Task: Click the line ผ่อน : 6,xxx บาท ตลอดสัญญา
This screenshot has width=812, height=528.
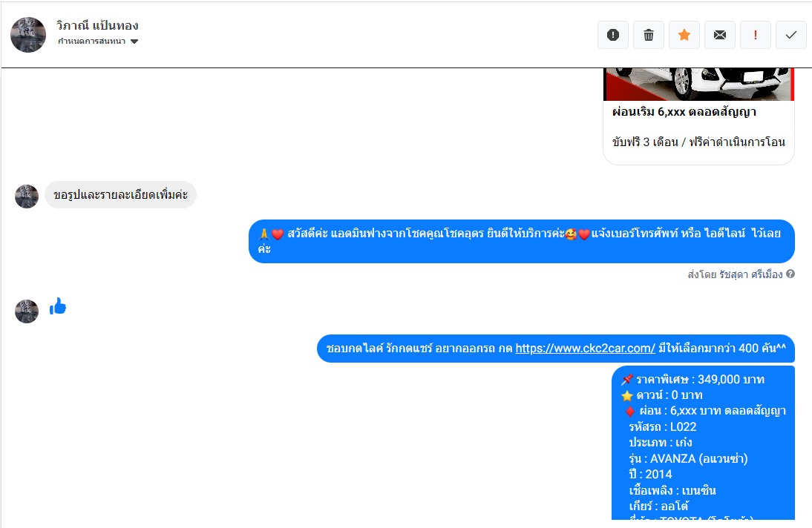Action: (704, 411)
